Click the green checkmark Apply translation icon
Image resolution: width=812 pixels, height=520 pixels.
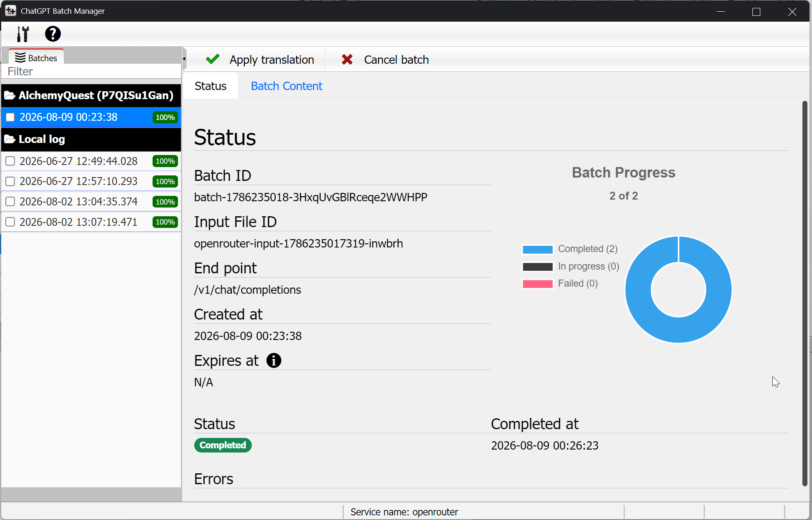click(x=213, y=60)
